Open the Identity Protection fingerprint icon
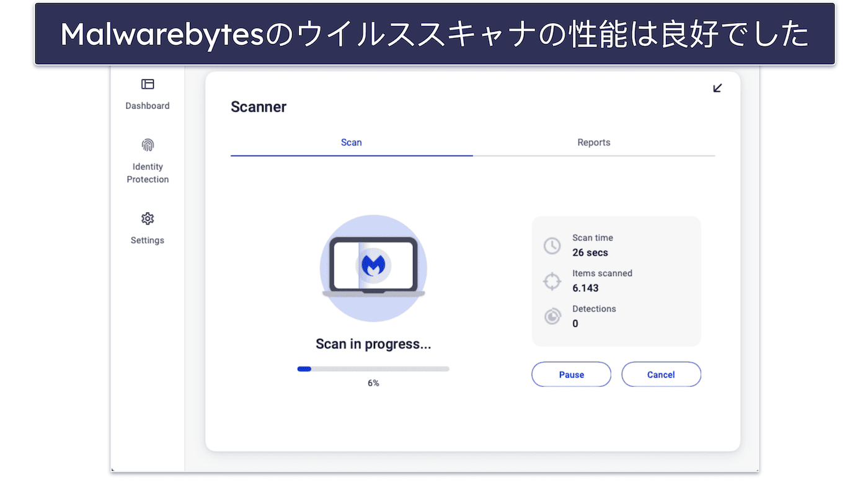 (x=148, y=145)
